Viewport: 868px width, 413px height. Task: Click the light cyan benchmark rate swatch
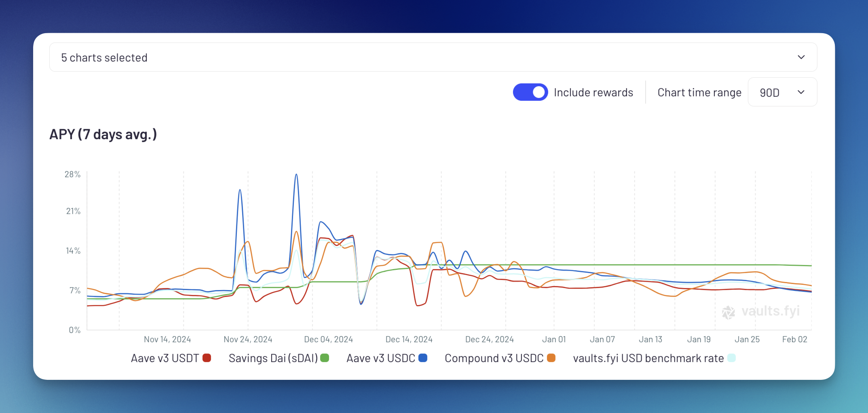[731, 358]
